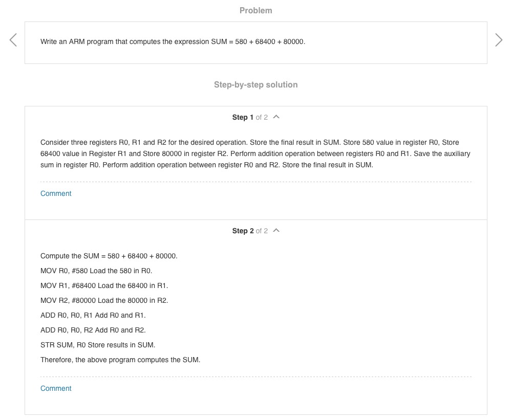Click the Step-by-step solution heading

[256, 84]
